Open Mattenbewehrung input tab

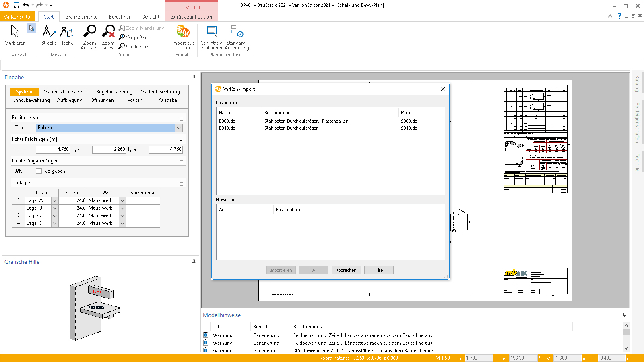coord(160,92)
